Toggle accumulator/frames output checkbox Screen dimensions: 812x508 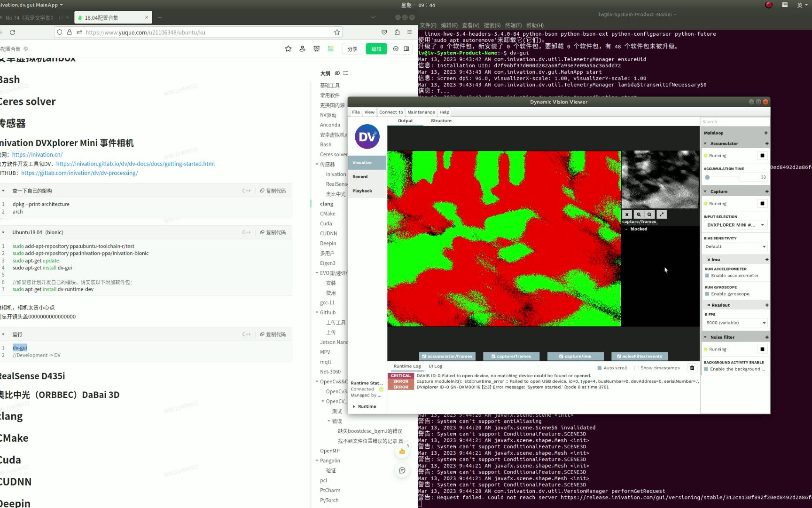pos(424,357)
